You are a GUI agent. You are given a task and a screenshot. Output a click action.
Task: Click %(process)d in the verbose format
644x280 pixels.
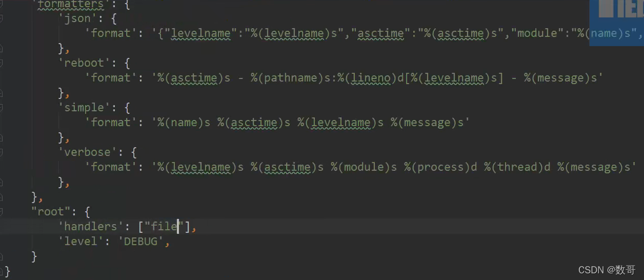(440, 167)
